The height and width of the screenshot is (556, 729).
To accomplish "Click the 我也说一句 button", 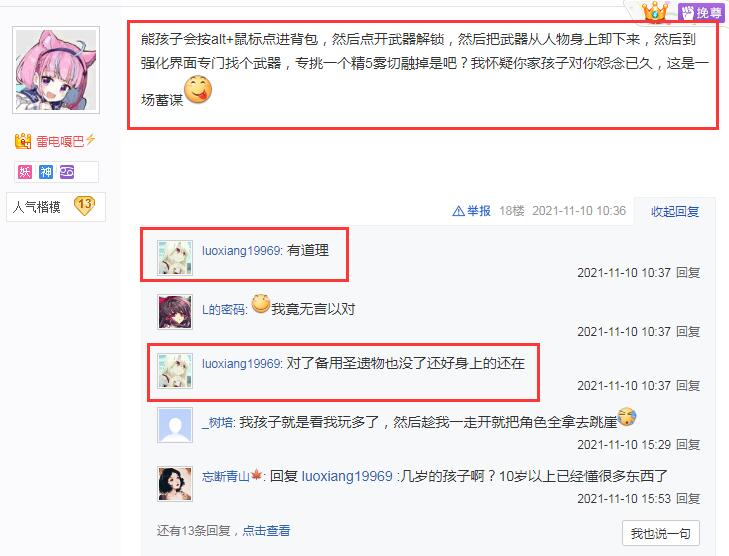I will tap(661, 533).
